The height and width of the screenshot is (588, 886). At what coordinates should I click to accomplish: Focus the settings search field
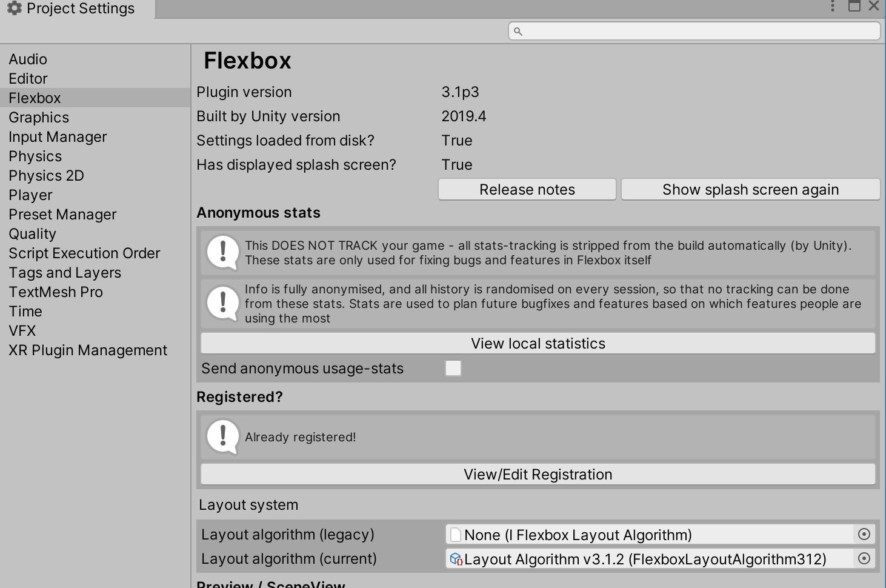click(x=694, y=31)
